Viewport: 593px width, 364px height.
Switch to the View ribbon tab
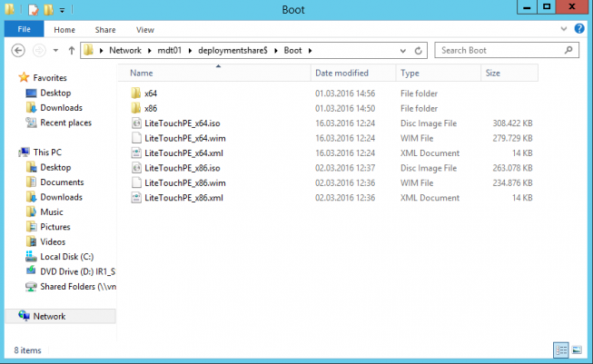[x=145, y=30]
